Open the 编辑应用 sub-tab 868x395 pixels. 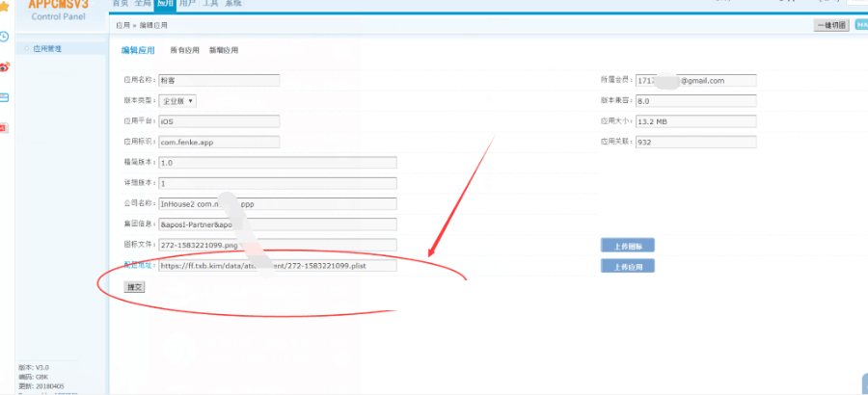[138, 50]
